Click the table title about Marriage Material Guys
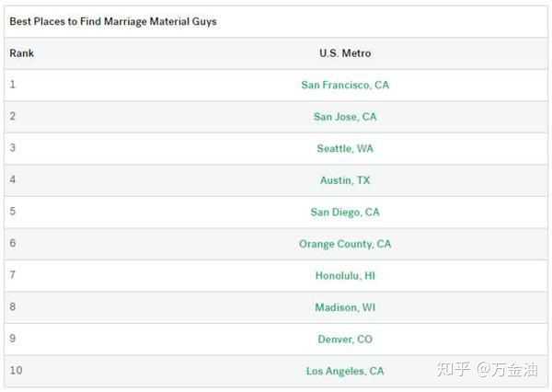 pyautogui.click(x=113, y=21)
